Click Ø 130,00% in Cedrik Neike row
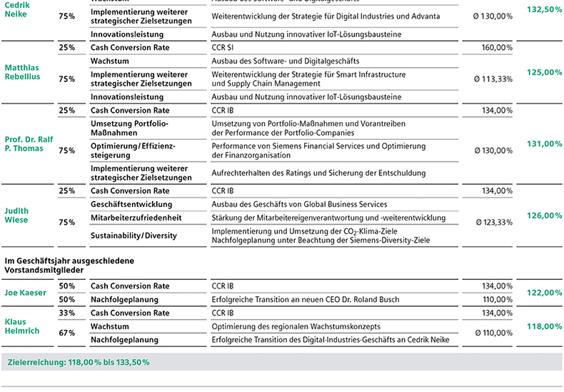The image size is (564, 392). [493, 16]
